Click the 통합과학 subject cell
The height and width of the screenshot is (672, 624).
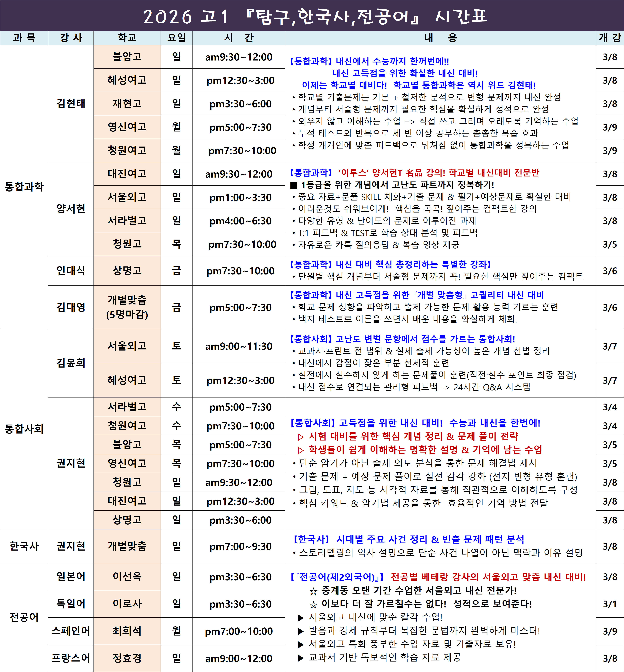[24, 187]
